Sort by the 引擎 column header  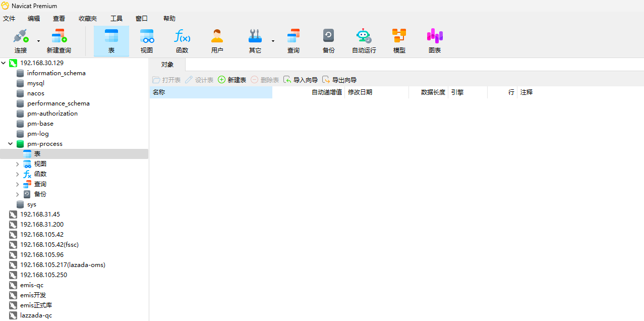pyautogui.click(x=468, y=92)
